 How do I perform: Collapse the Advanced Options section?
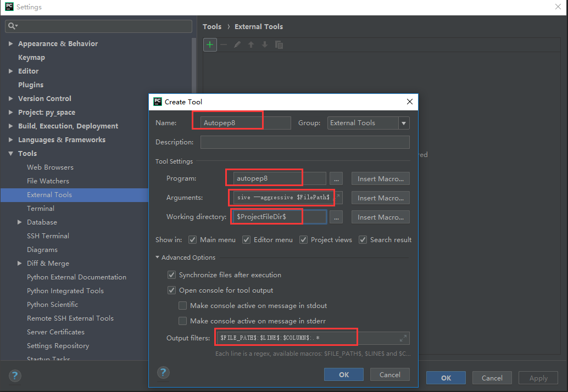coord(158,257)
